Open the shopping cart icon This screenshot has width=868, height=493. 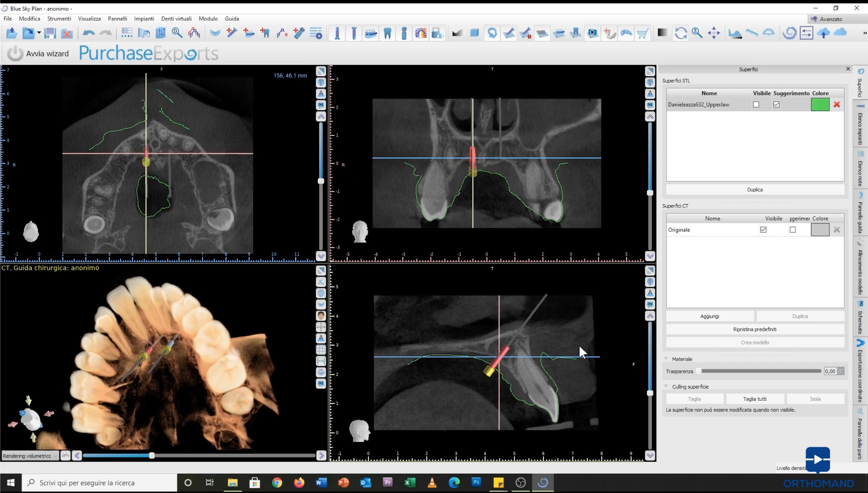[x=642, y=33]
